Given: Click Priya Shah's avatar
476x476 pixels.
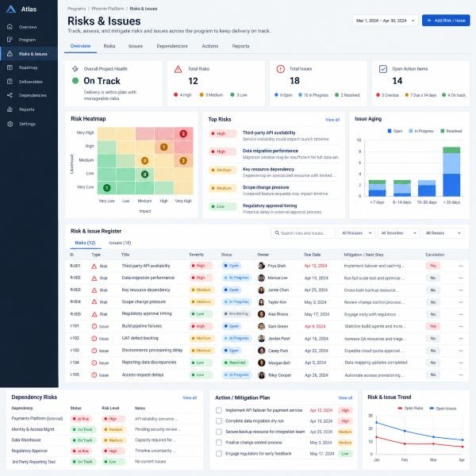Looking at the screenshot, I should pos(261,266).
